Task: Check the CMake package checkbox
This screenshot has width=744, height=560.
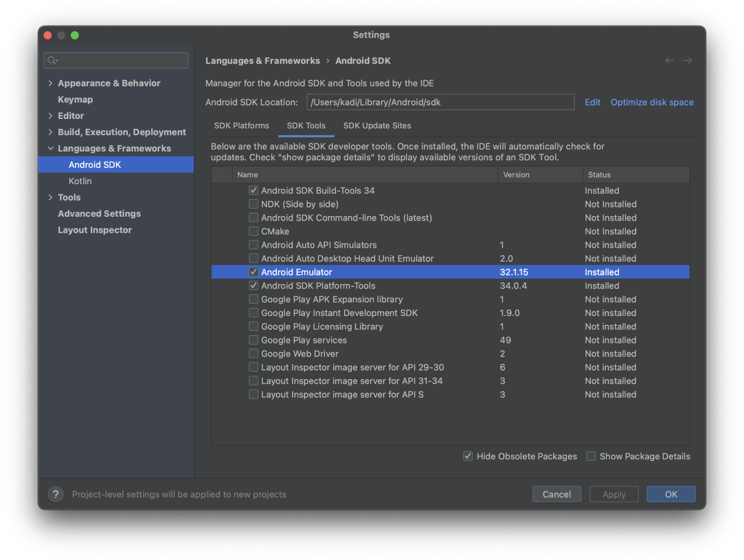Action: pyautogui.click(x=253, y=231)
